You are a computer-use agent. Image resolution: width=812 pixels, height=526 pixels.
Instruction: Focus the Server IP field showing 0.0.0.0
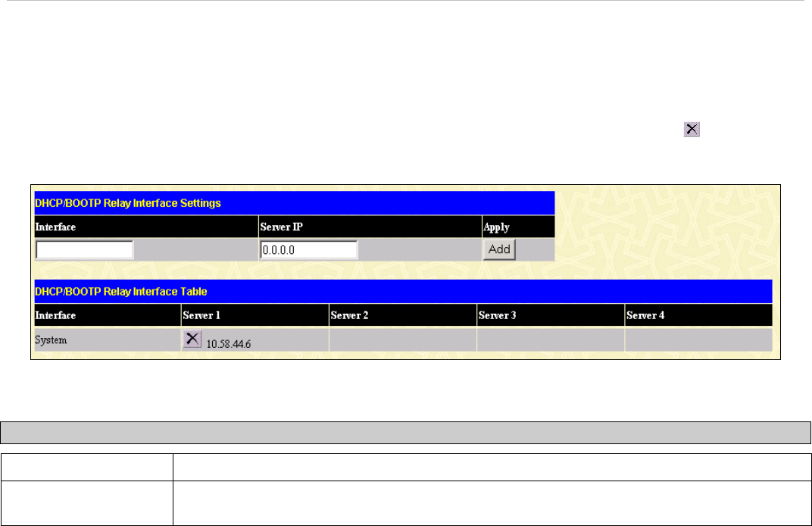coord(308,250)
